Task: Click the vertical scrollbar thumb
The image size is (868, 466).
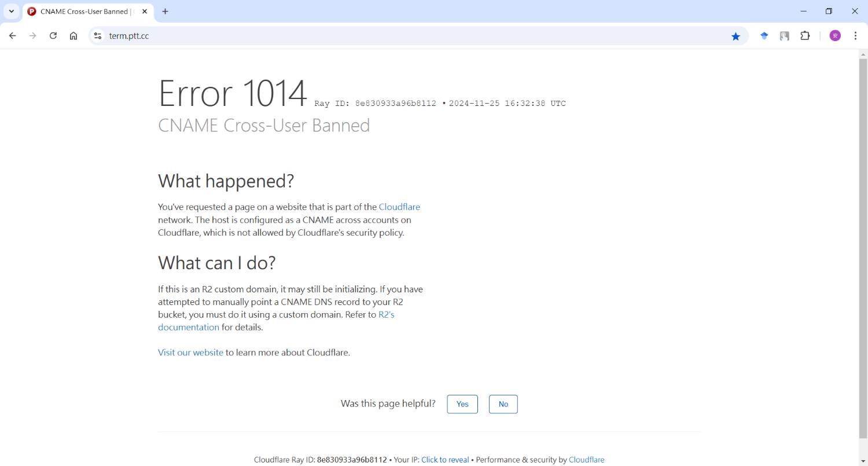Action: 863,249
